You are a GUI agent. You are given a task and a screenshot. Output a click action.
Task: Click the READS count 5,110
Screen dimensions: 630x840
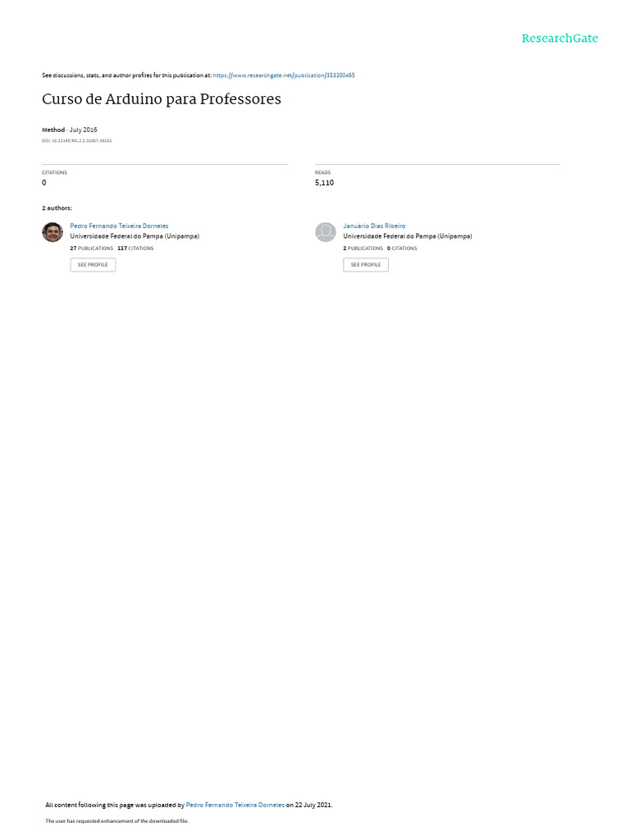pyautogui.click(x=324, y=183)
